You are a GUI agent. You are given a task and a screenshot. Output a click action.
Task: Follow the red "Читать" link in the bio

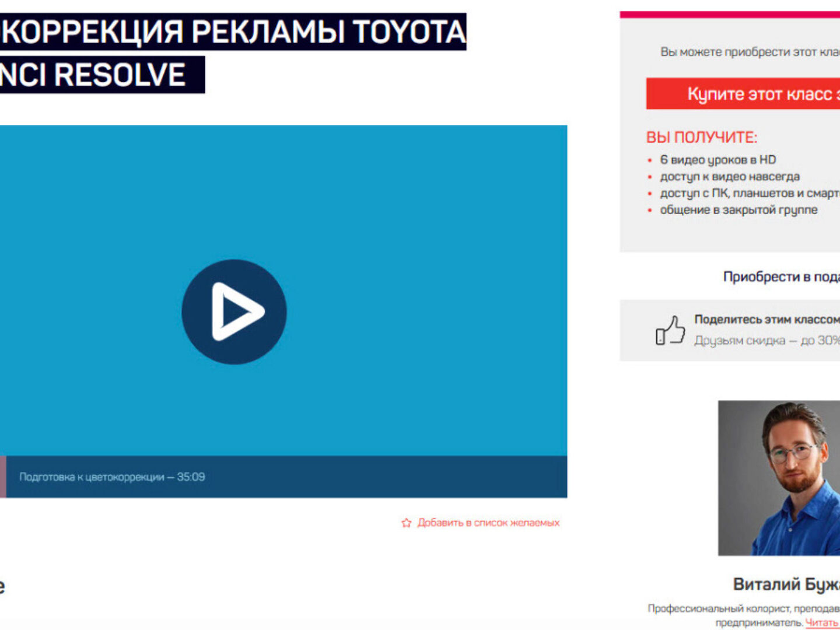pos(821,622)
